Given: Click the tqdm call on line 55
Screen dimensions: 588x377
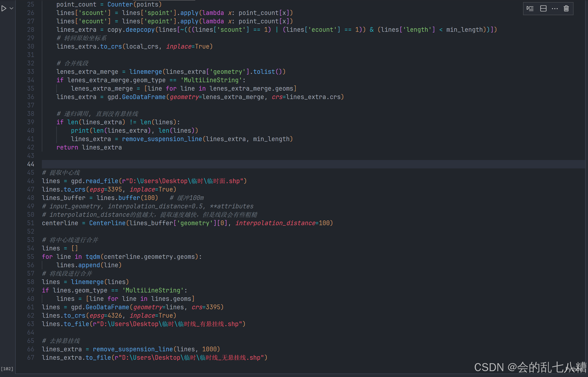Looking at the screenshot, I should (x=93, y=256).
